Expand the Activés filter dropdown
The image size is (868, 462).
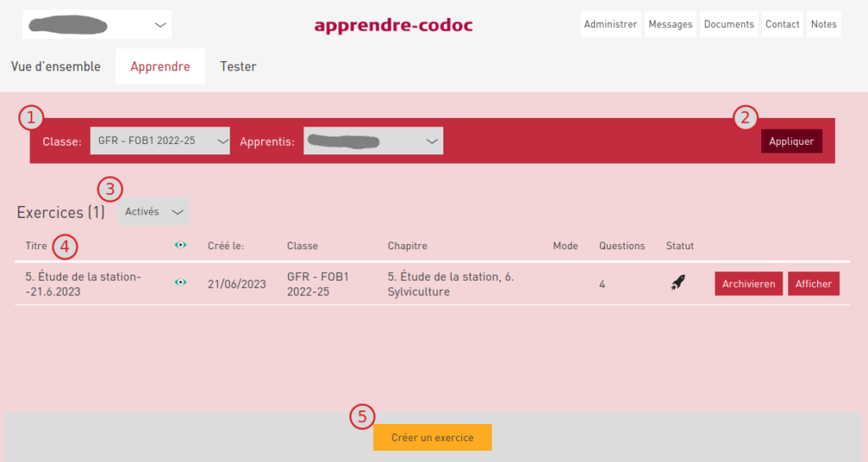click(x=153, y=212)
